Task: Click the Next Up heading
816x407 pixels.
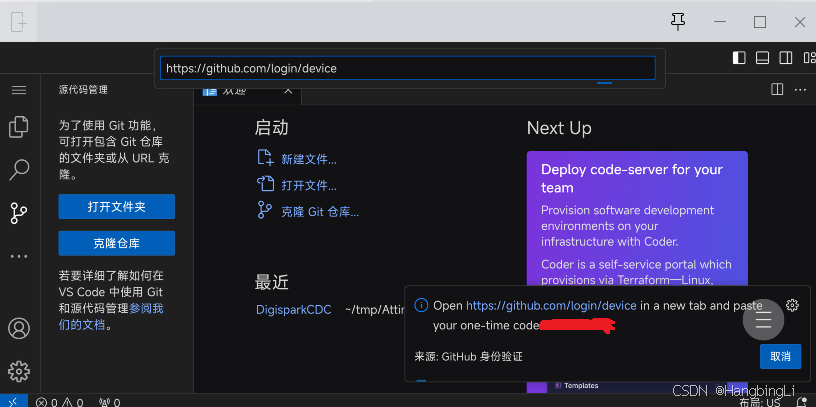Action: point(559,128)
